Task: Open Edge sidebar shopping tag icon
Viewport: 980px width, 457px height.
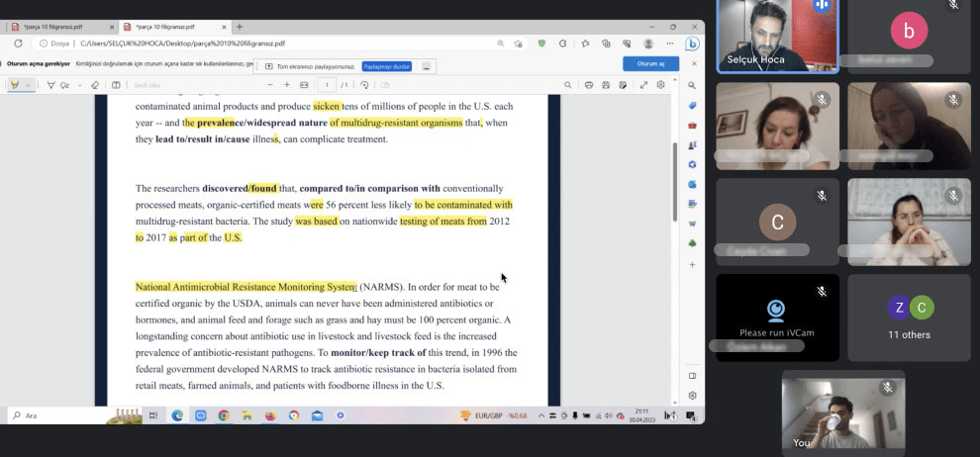Action: pyautogui.click(x=692, y=106)
